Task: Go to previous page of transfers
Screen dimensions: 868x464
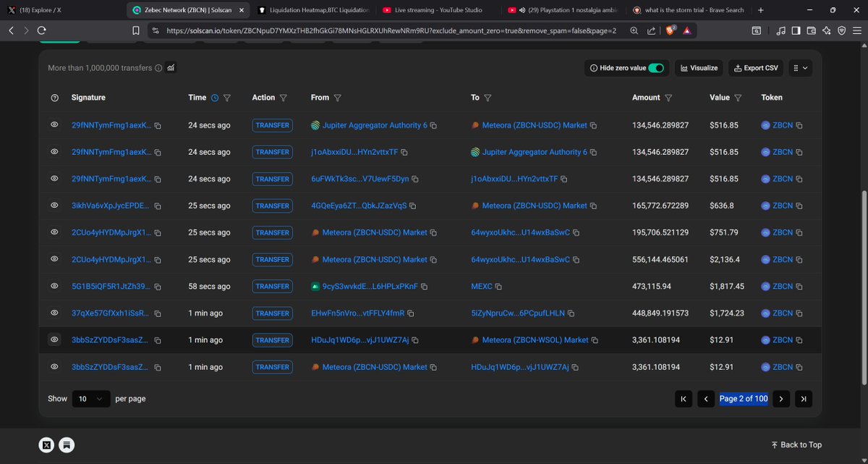Action: coord(706,399)
